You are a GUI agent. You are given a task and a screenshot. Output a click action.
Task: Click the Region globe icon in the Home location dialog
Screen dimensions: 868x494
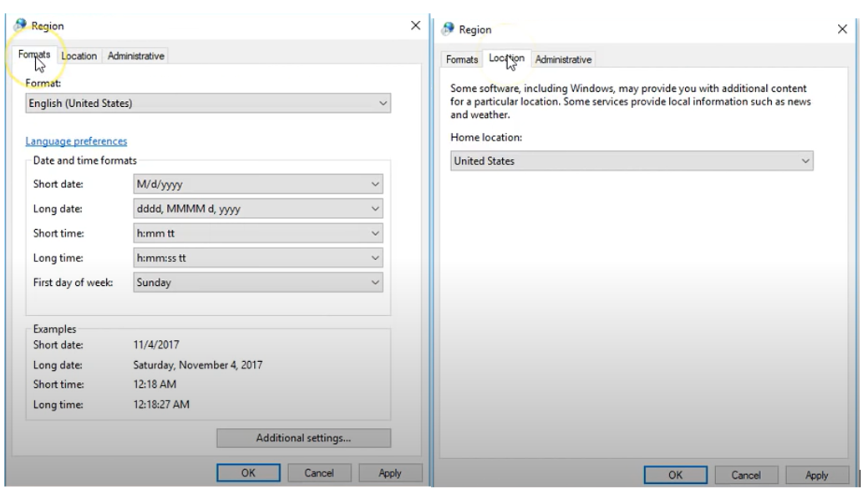(448, 29)
